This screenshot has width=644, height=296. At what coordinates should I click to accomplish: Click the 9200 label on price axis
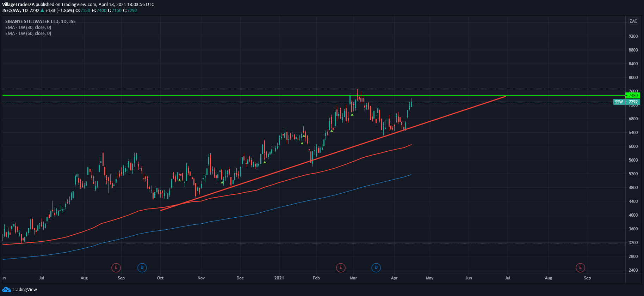(x=633, y=36)
